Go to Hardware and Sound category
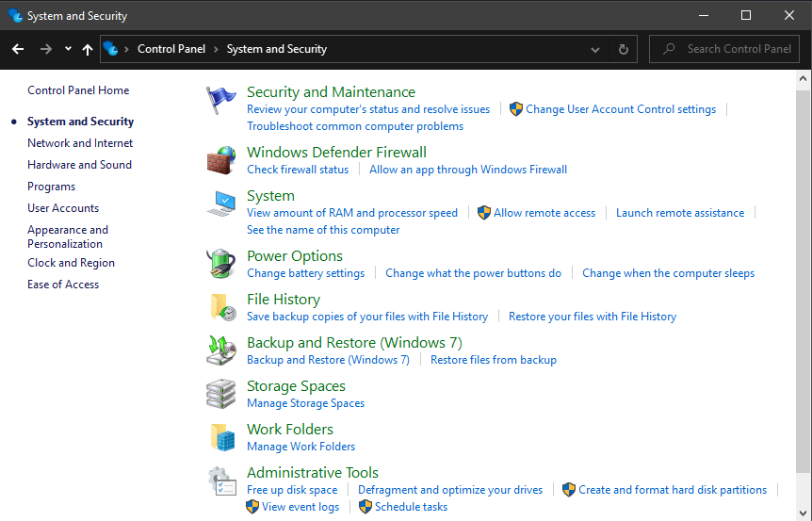Screen dimensions: 812x521 (79, 165)
